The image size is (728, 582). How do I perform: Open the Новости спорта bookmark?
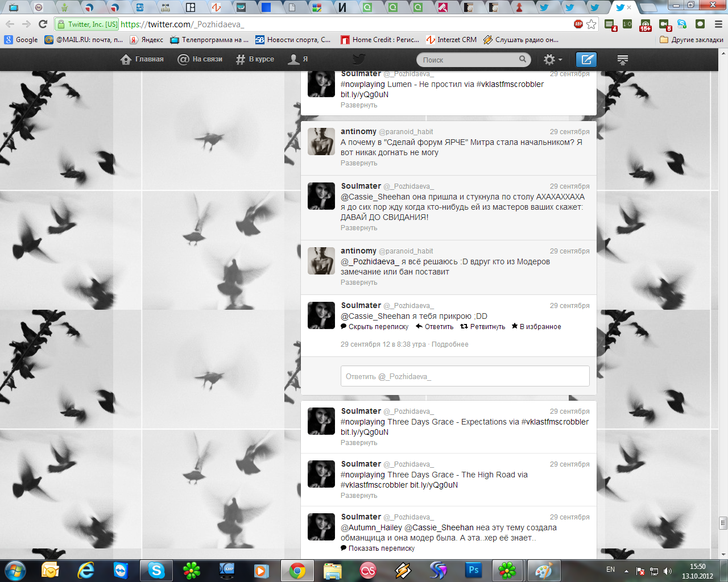coord(293,40)
